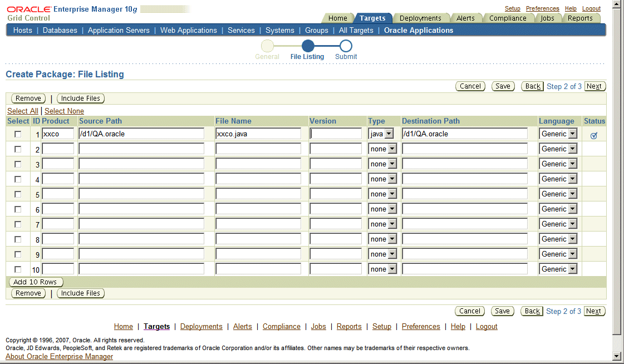Open the Language dropdown in row 3
Image resolution: width=624 pixels, height=364 pixels.
click(x=558, y=164)
